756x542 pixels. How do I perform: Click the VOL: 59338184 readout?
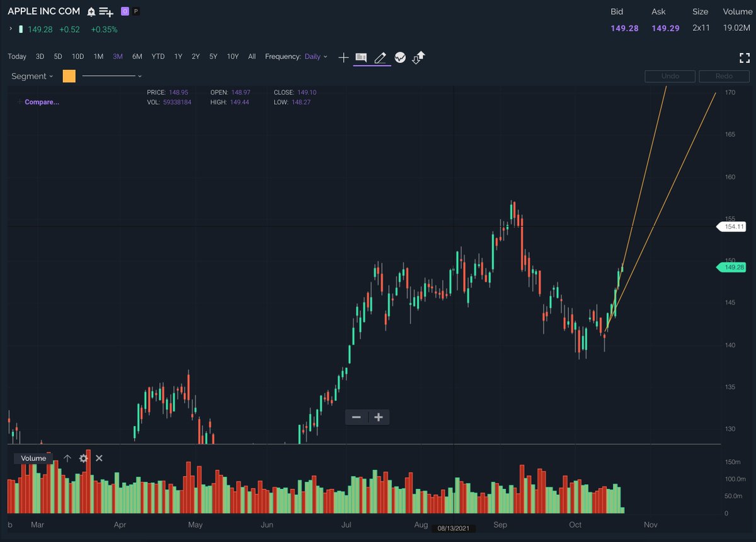pyautogui.click(x=169, y=102)
